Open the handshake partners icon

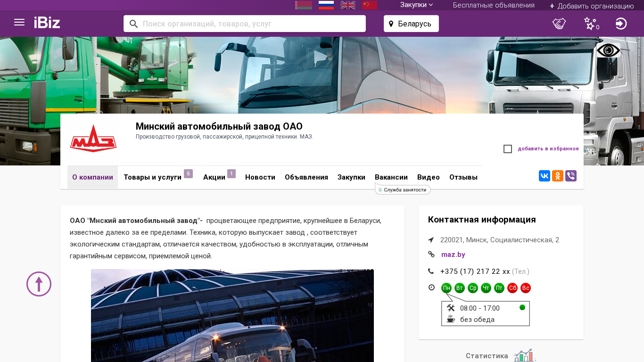[559, 24]
